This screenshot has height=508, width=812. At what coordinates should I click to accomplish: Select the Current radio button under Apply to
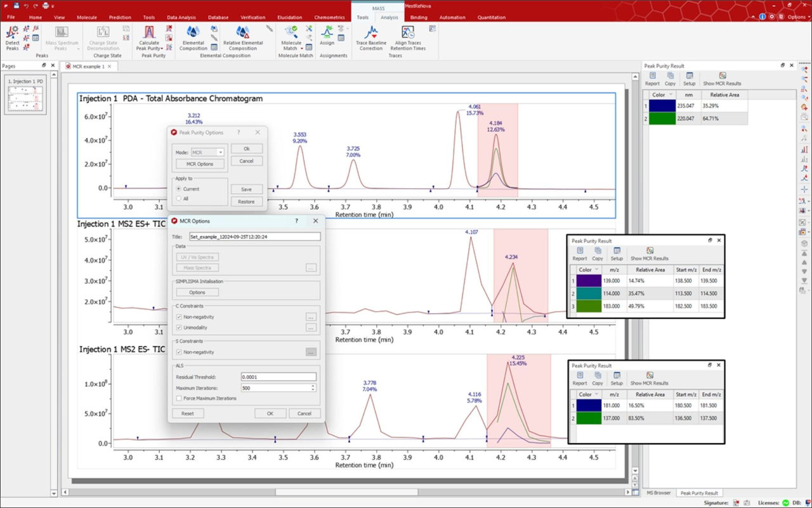tap(179, 189)
